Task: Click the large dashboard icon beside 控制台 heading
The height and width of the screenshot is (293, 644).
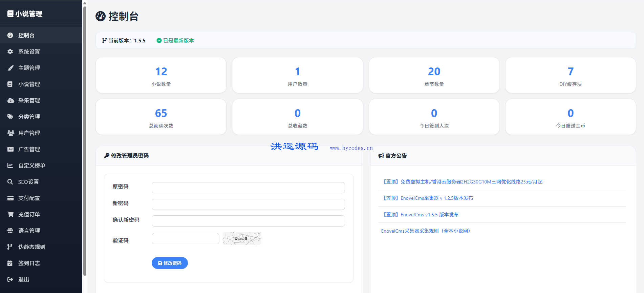Action: click(101, 16)
